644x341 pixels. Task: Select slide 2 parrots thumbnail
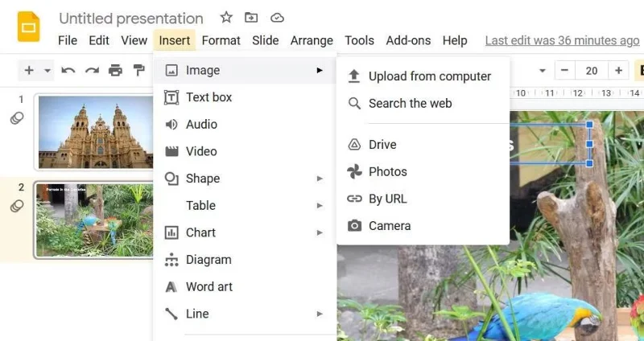[95, 220]
